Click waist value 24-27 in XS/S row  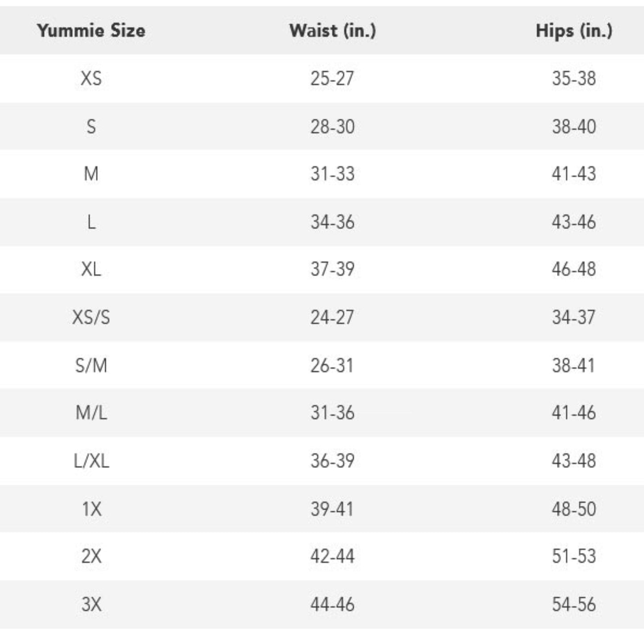(332, 317)
